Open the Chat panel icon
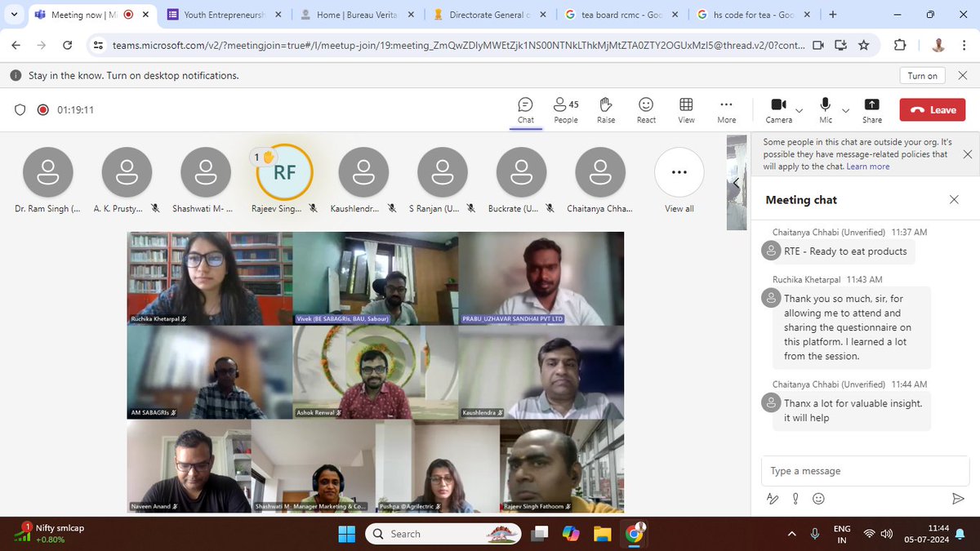This screenshot has height=551, width=980. tap(526, 110)
